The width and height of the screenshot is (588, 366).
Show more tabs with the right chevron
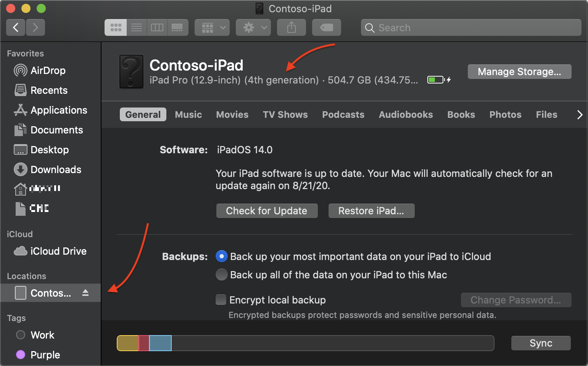click(580, 114)
